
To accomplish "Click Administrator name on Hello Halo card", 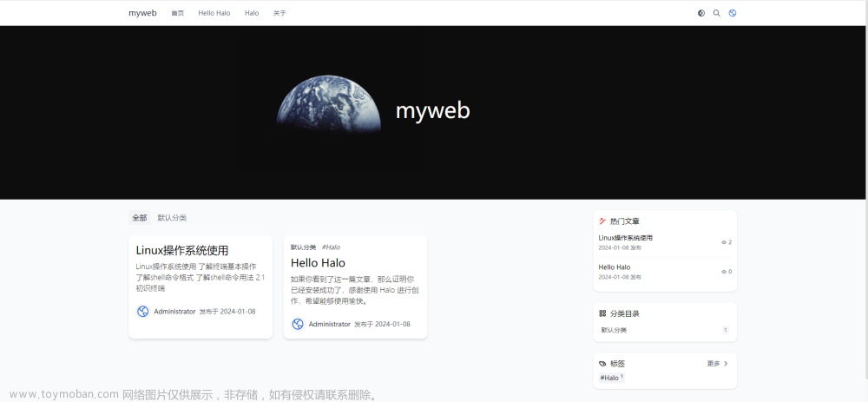I will pos(329,324).
